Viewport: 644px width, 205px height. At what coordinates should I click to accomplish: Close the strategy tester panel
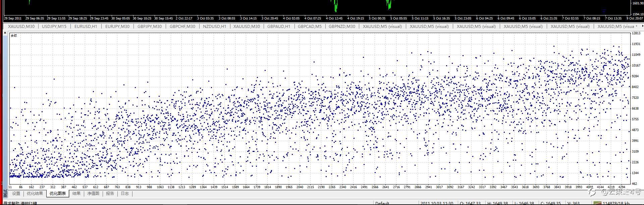(x=5, y=33)
